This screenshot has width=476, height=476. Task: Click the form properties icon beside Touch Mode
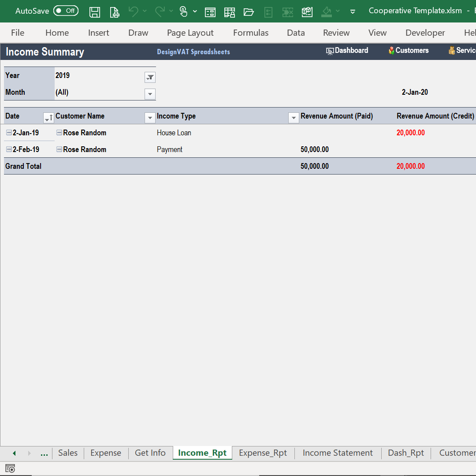click(x=210, y=11)
